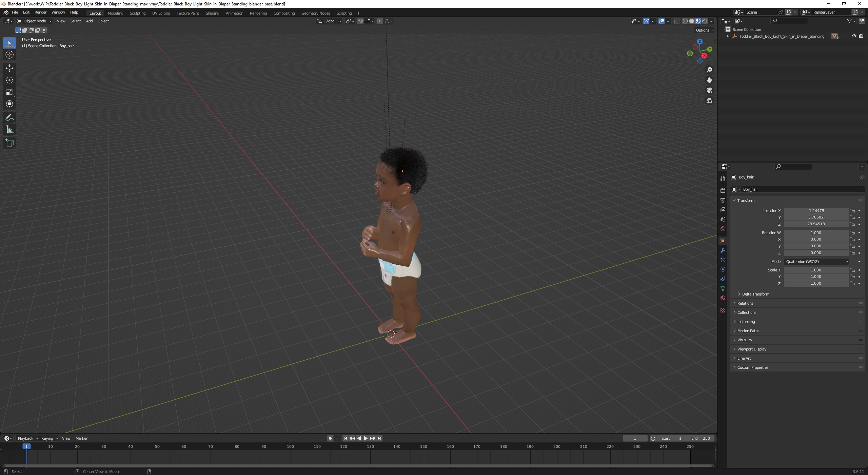The image size is (868, 475).
Task: Activate the Select Box tool
Action: (9, 43)
